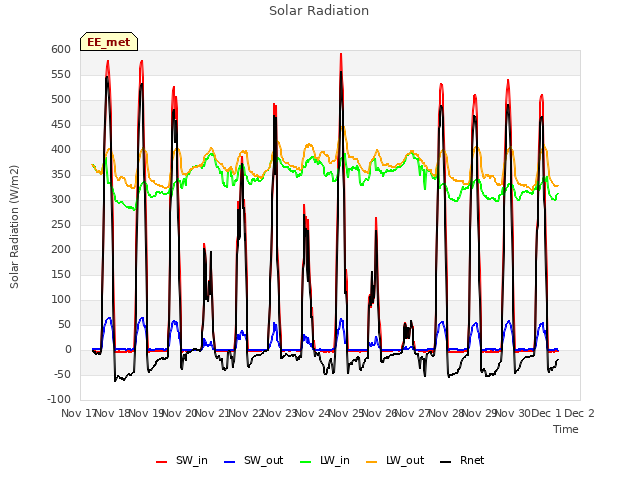Click the Solar Radiation (W/m2) axis label
This screenshot has height=480, width=640.
tap(14, 227)
